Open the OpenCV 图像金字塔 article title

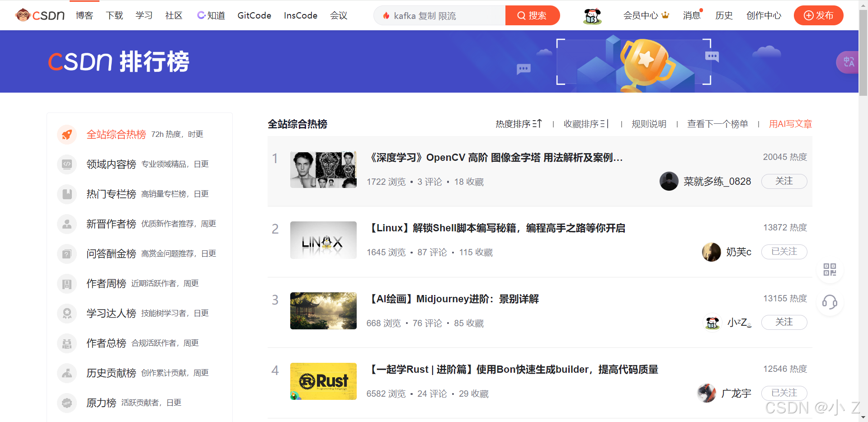click(495, 158)
